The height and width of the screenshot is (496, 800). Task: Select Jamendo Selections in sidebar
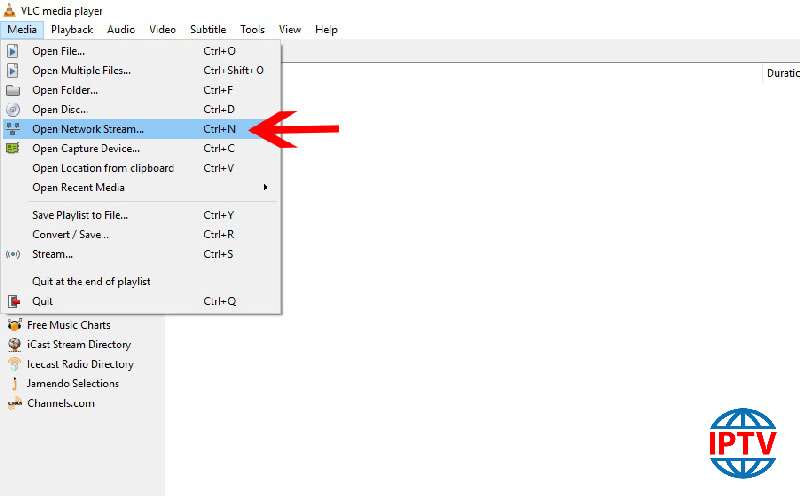click(72, 384)
